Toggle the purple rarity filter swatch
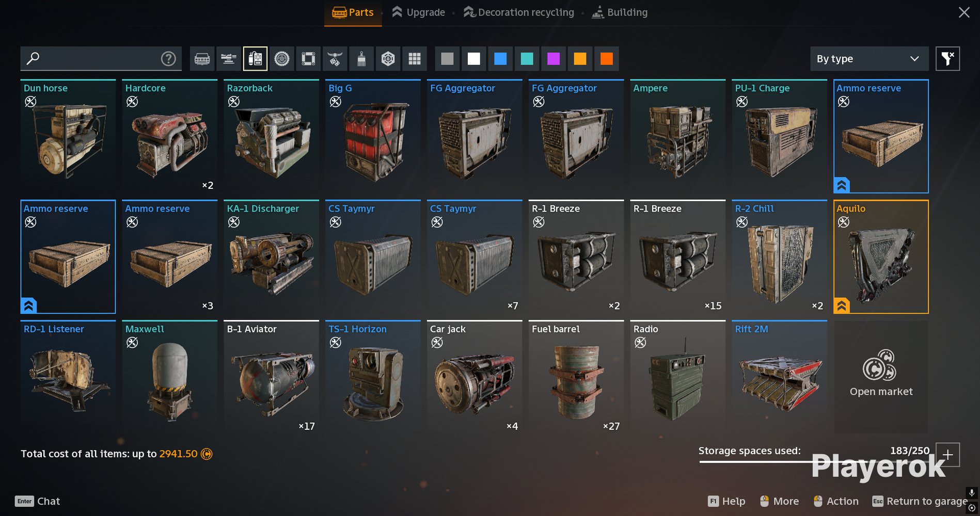This screenshot has width=980, height=516. click(554, 59)
